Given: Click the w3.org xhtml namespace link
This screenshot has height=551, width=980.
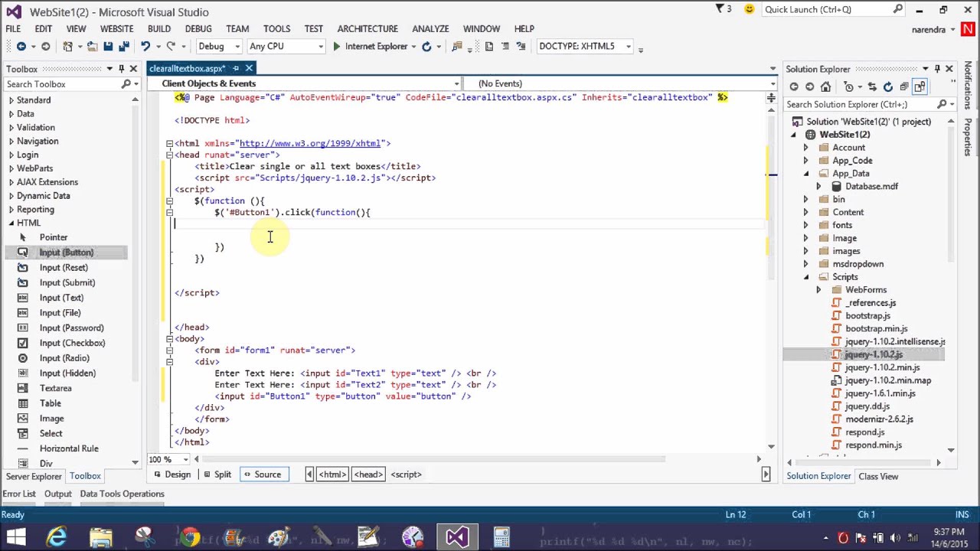Looking at the screenshot, I should coord(310,143).
